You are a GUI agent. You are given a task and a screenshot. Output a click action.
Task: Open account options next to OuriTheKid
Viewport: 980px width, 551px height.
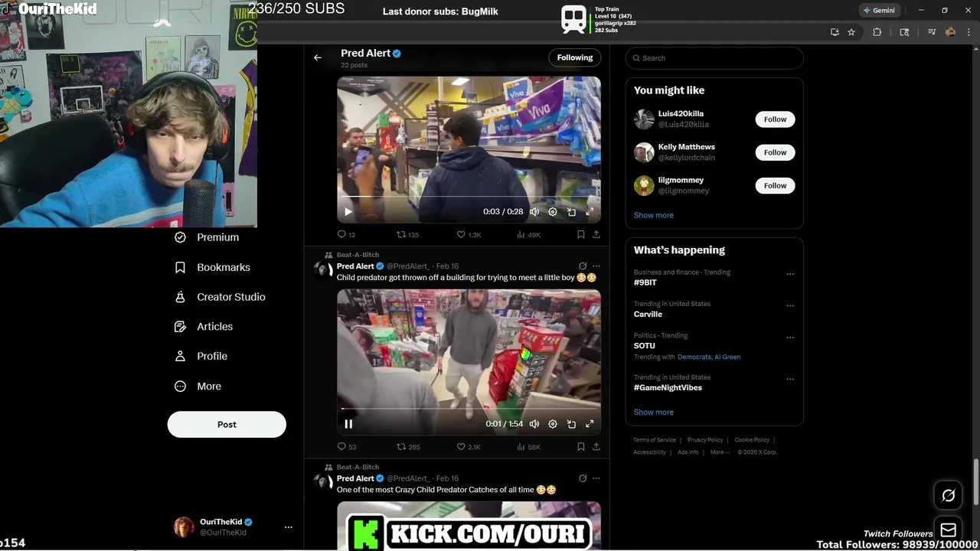(x=288, y=527)
